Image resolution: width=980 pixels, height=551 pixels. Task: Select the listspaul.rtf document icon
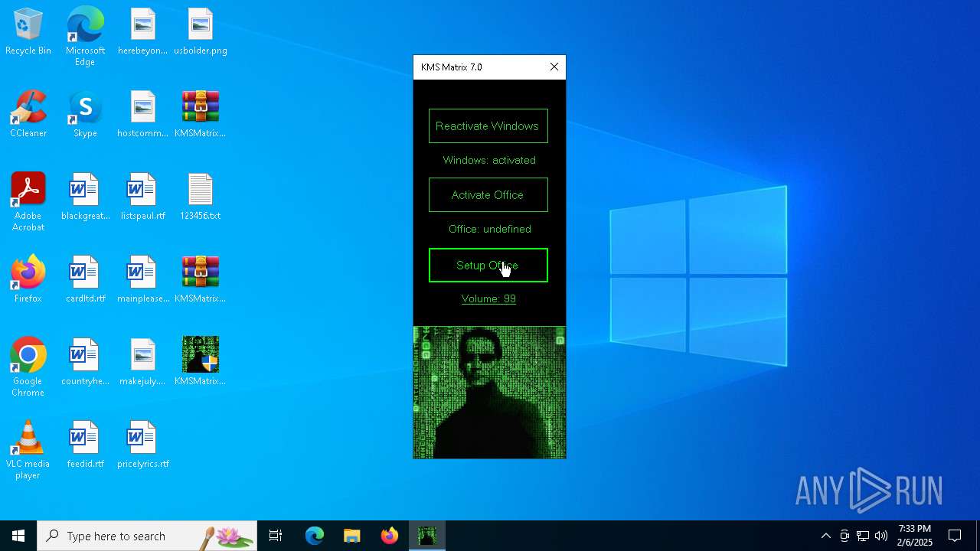click(142, 198)
